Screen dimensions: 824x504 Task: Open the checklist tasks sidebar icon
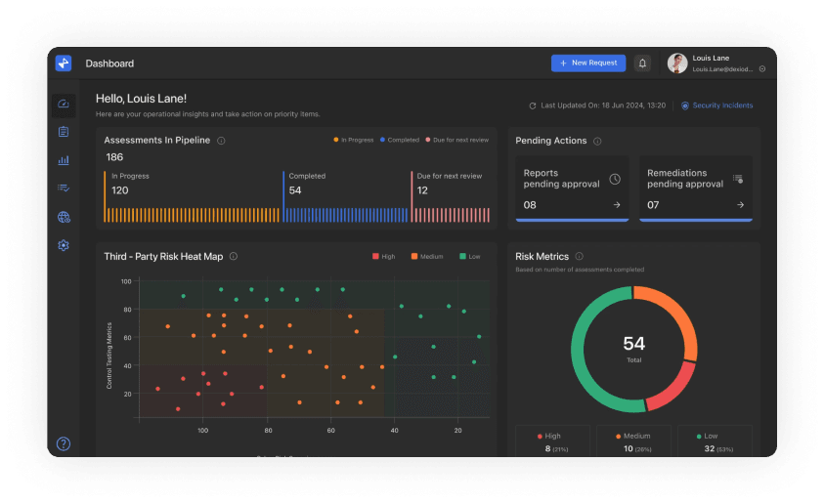64,188
